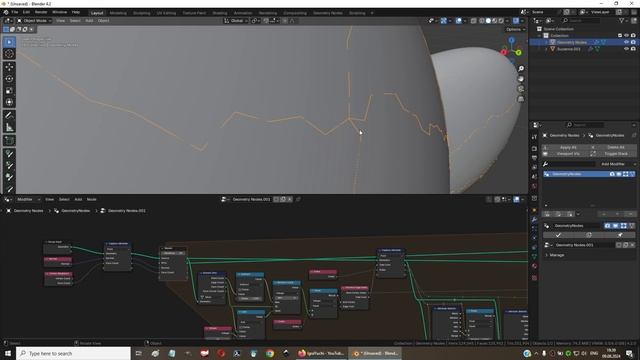Open the Modifier node tree type dropdown
This screenshot has height=360, width=640.
point(27,200)
